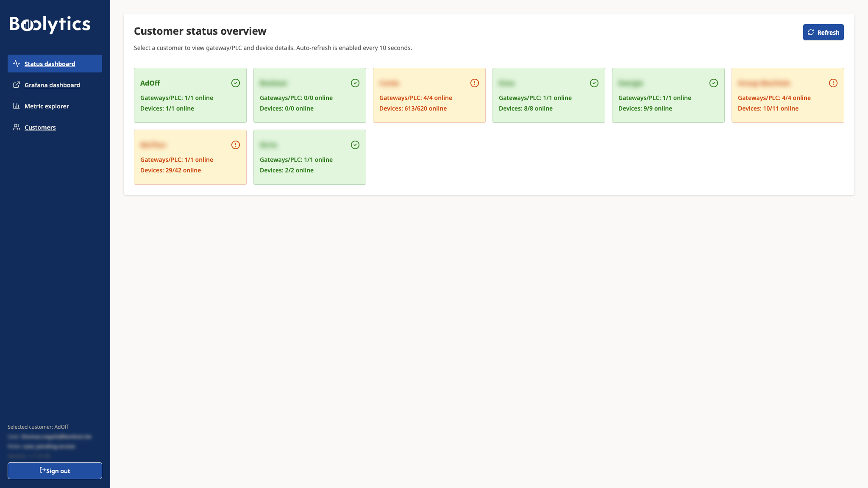The width and height of the screenshot is (868, 488).
Task: Click the green check icon on AdOff card
Action: [x=236, y=83]
